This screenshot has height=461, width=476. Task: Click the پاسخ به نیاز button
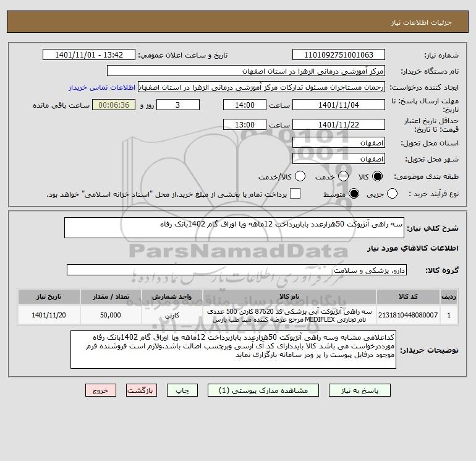coord(359,390)
